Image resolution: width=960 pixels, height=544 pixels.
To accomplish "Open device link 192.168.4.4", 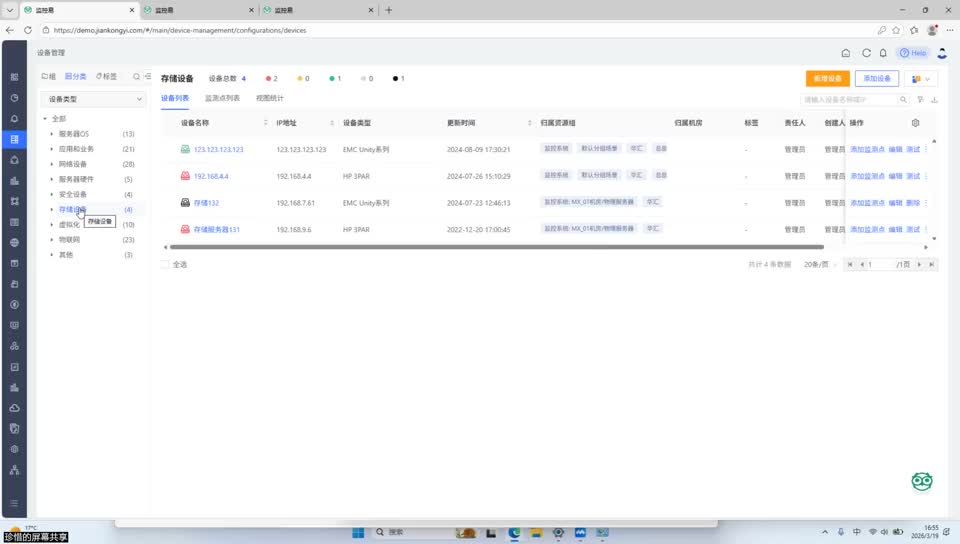I will point(210,176).
